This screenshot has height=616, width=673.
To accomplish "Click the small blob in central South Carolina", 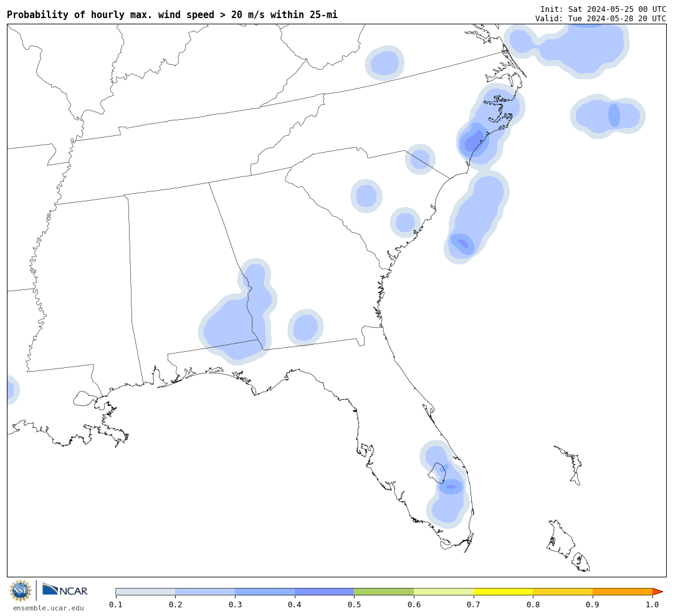I will [366, 196].
